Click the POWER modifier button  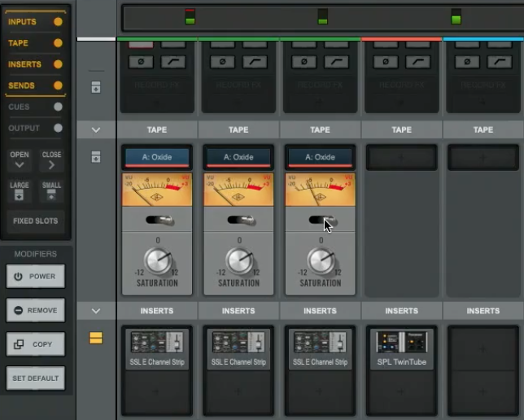36,276
